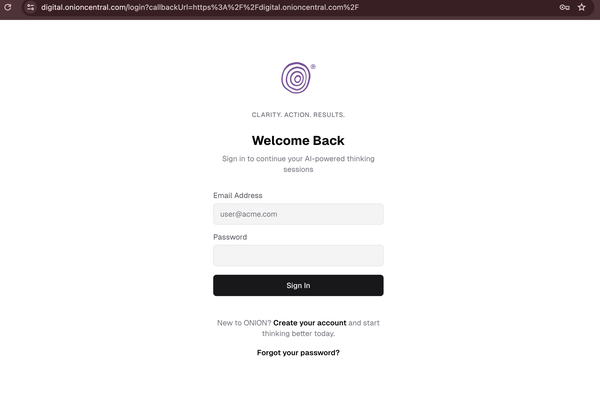This screenshot has width=600, height=400.
Task: Click the user@acme.com placeholder text
Action: pos(248,214)
